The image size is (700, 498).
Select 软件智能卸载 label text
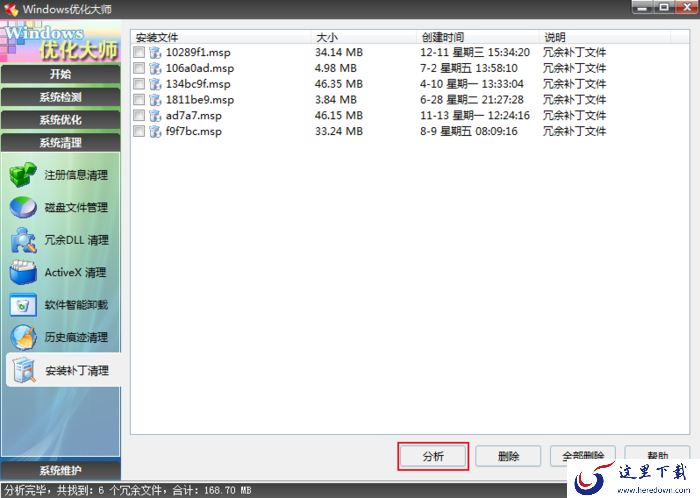pos(76,305)
